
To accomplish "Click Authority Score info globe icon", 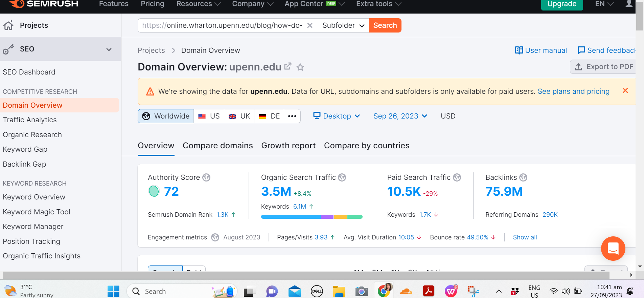I will [206, 177].
